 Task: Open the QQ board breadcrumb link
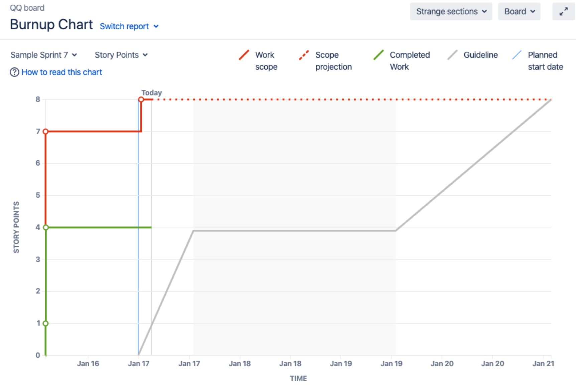(27, 7)
